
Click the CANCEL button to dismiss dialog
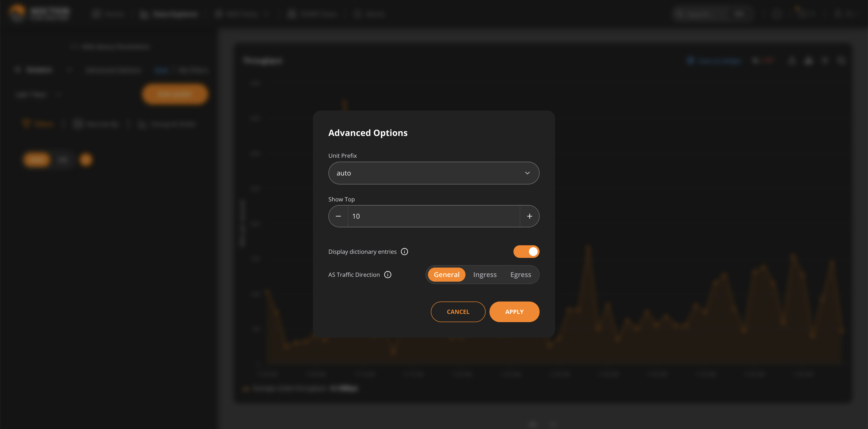[x=458, y=311]
